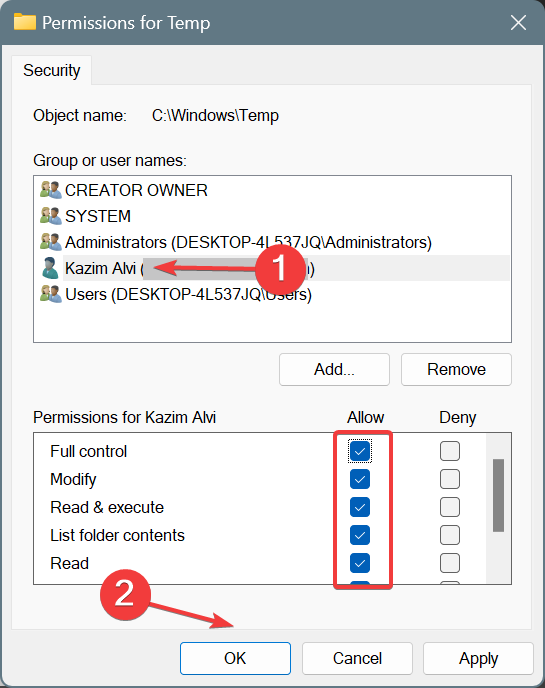This screenshot has width=545, height=688.
Task: Uncheck Allow for Full control
Action: coord(360,451)
